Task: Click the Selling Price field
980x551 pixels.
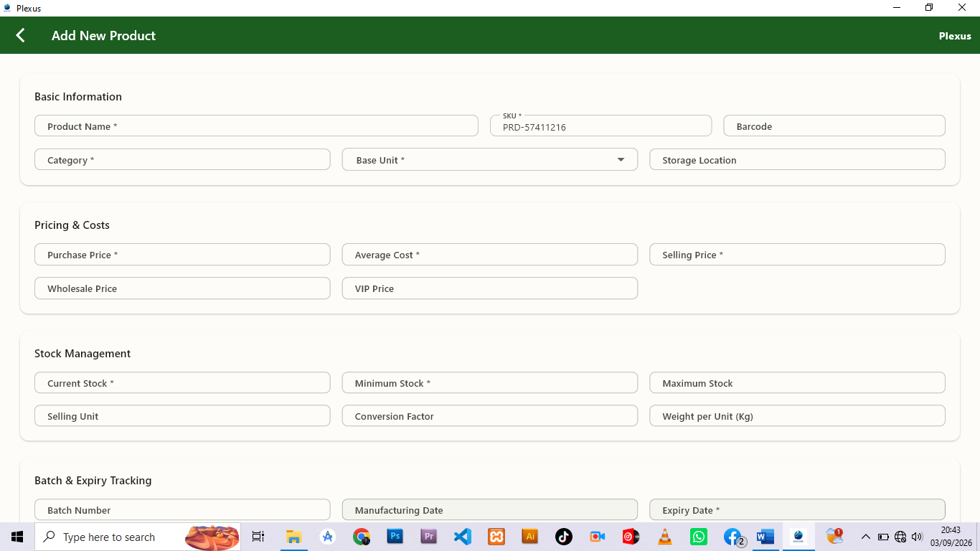Action: point(797,254)
